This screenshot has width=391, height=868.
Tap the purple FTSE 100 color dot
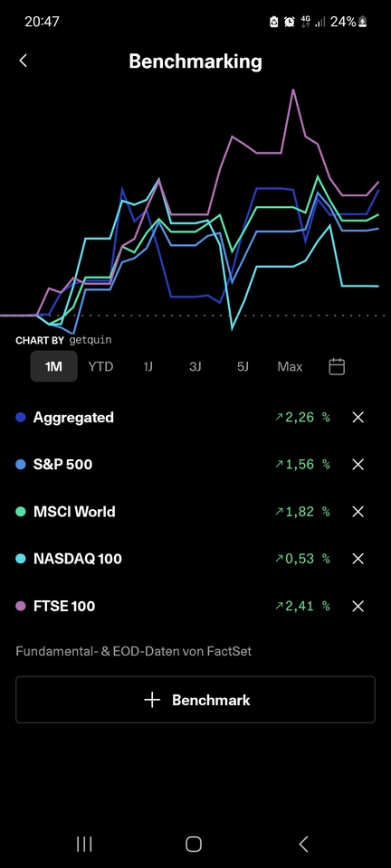coord(21,606)
